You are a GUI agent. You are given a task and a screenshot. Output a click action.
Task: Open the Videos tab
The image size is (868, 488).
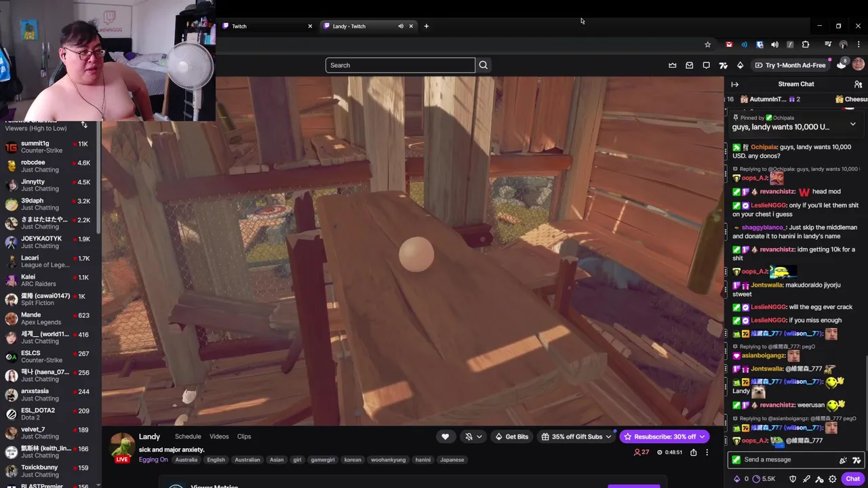(219, 436)
